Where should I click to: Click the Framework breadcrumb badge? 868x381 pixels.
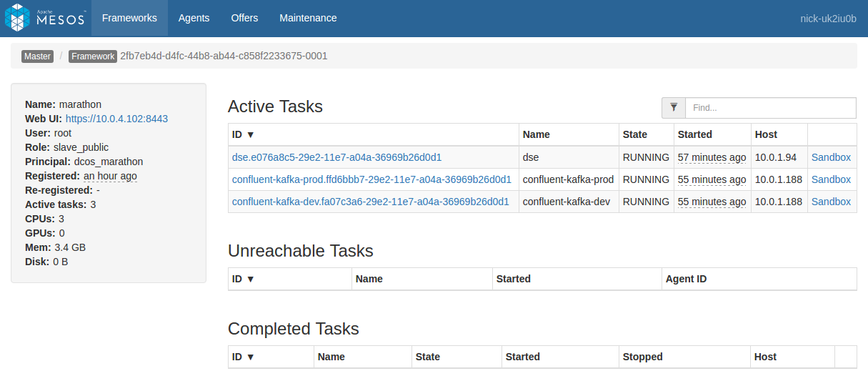pos(93,56)
